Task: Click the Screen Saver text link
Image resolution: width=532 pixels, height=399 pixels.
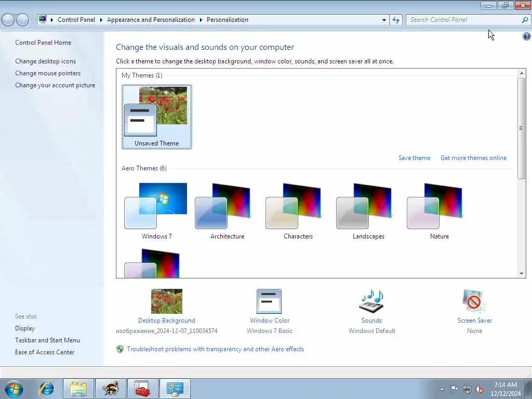Action: click(474, 320)
